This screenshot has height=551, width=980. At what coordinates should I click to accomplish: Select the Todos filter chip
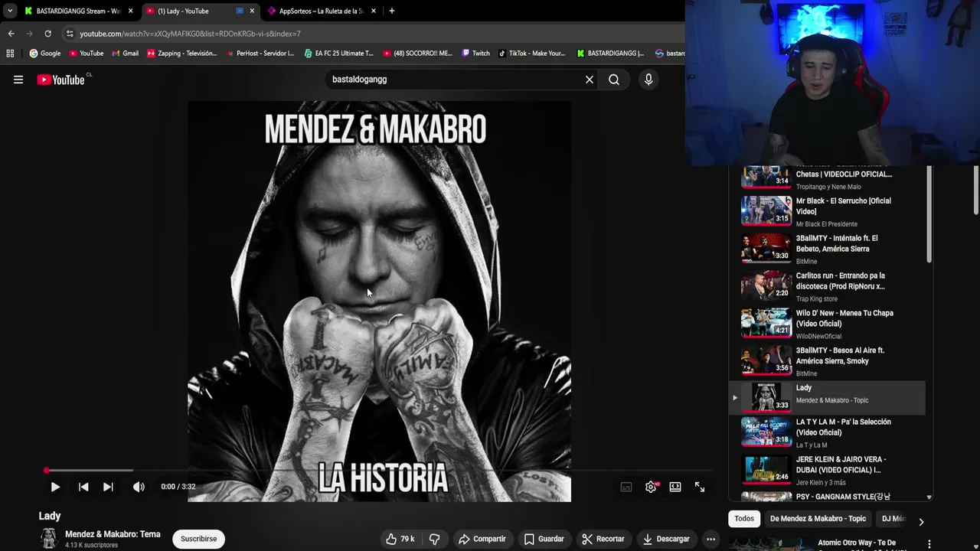(744, 519)
